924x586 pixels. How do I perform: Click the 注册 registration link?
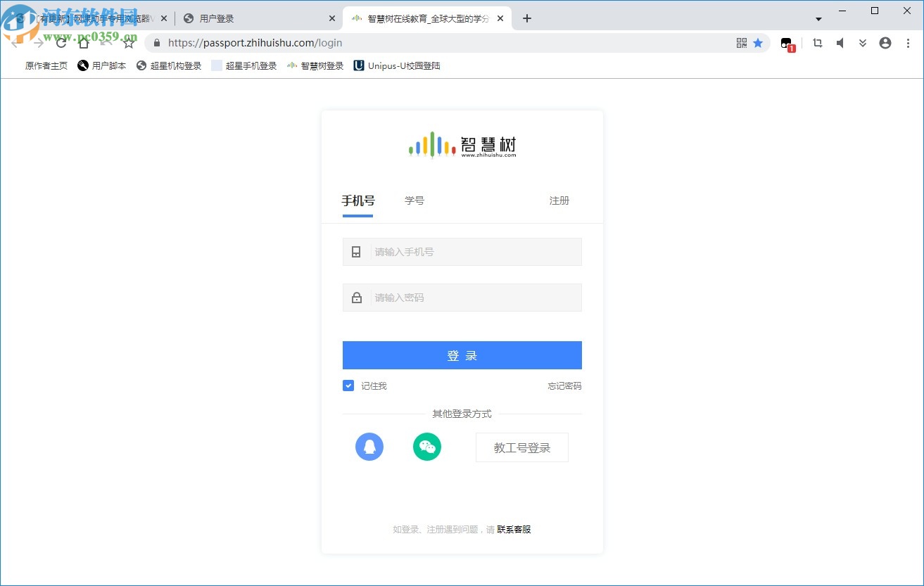pyautogui.click(x=559, y=200)
